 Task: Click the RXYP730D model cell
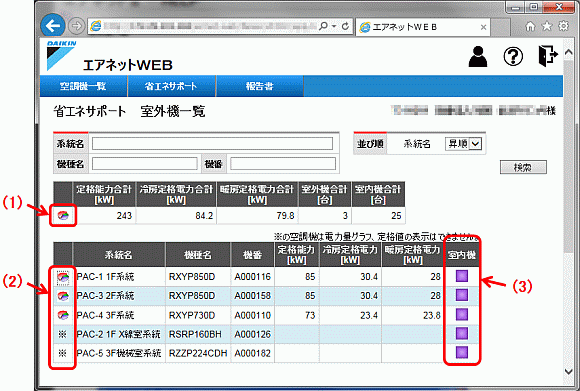tap(198, 315)
